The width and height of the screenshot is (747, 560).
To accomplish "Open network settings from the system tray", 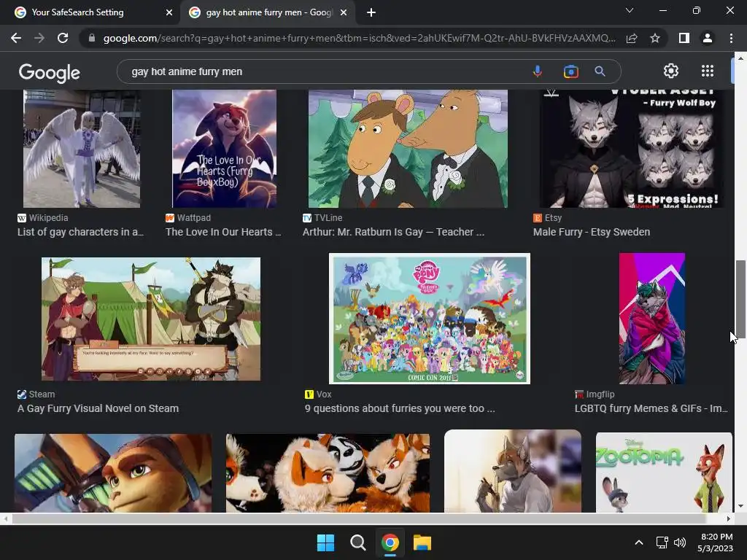I will (662, 542).
